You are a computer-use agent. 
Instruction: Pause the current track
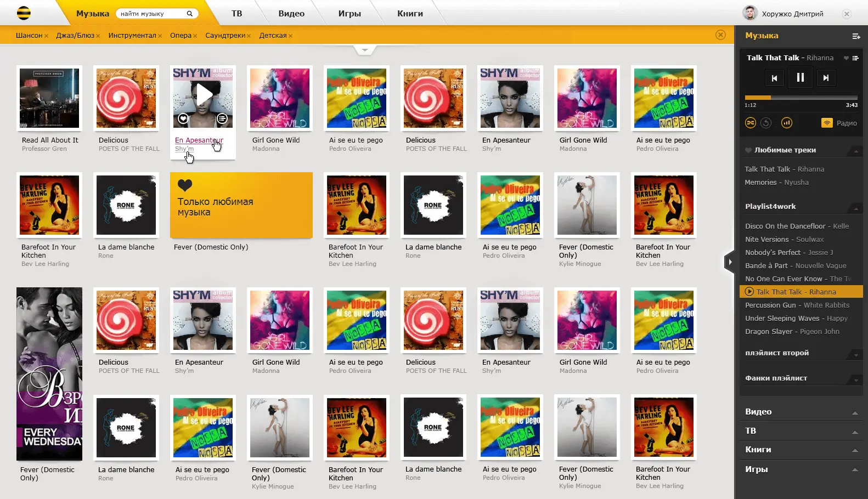800,77
